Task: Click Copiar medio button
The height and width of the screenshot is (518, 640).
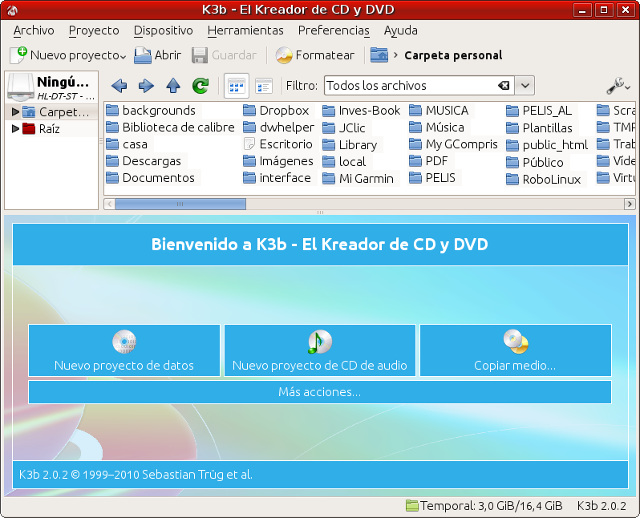Action: [515, 350]
